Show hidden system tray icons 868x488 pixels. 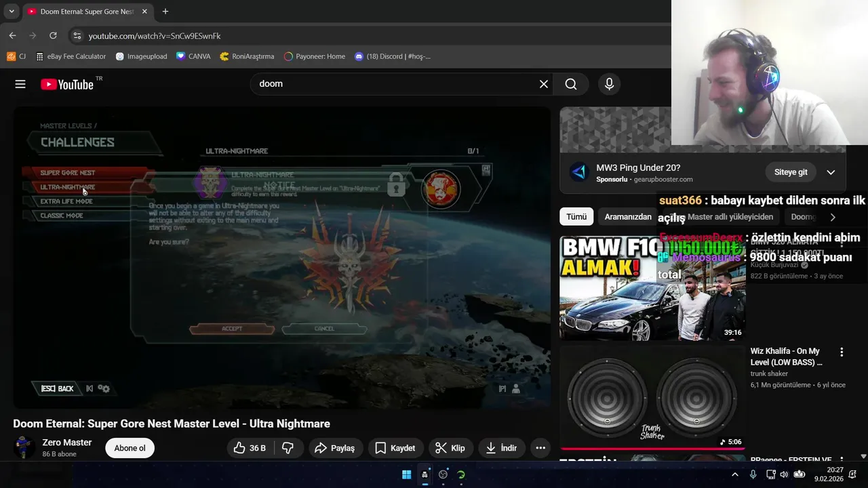pyautogui.click(x=735, y=474)
